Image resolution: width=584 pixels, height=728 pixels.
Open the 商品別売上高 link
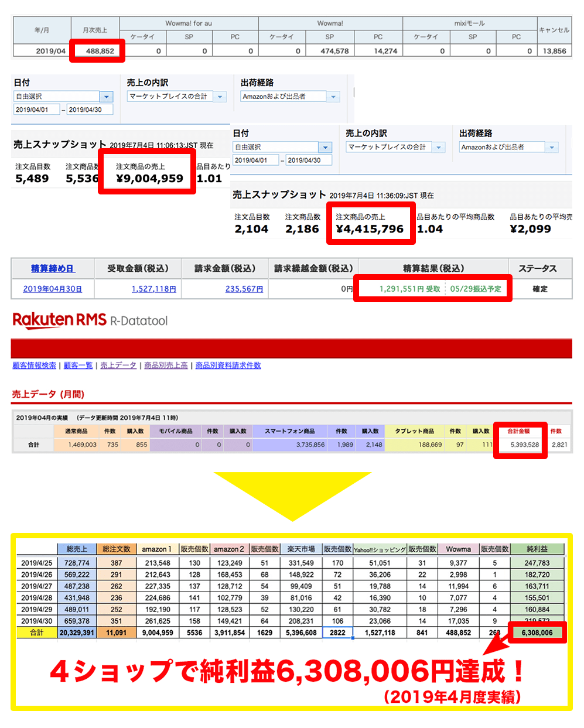(166, 365)
